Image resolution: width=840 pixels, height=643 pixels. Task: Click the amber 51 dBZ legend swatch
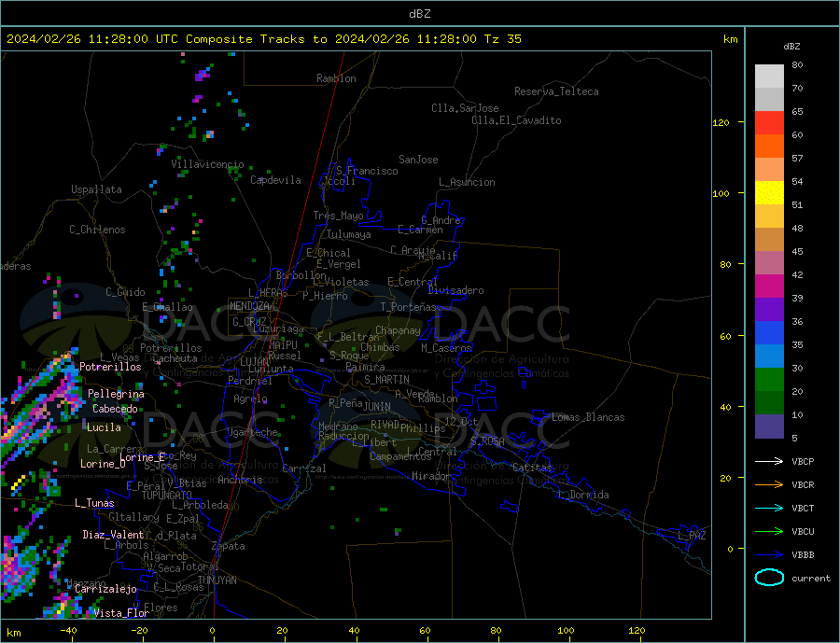(x=769, y=216)
